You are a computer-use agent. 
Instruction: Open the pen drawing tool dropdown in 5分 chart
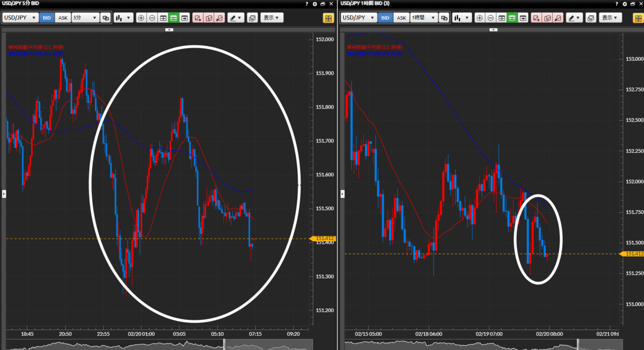point(236,18)
